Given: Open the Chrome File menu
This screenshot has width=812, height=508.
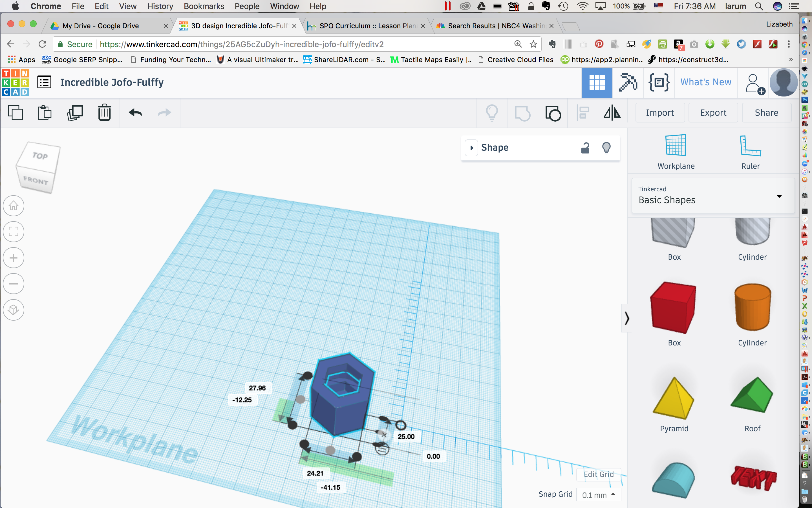Looking at the screenshot, I should pyautogui.click(x=78, y=6).
